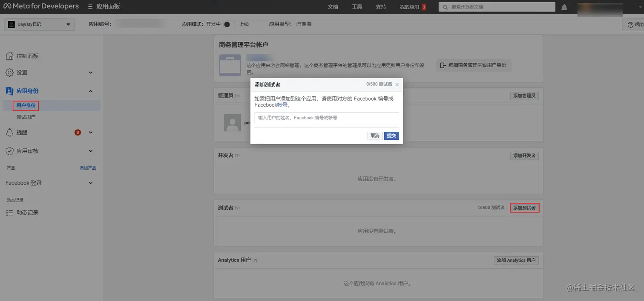Click the 提醒 bell icon in sidebar

[9, 132]
